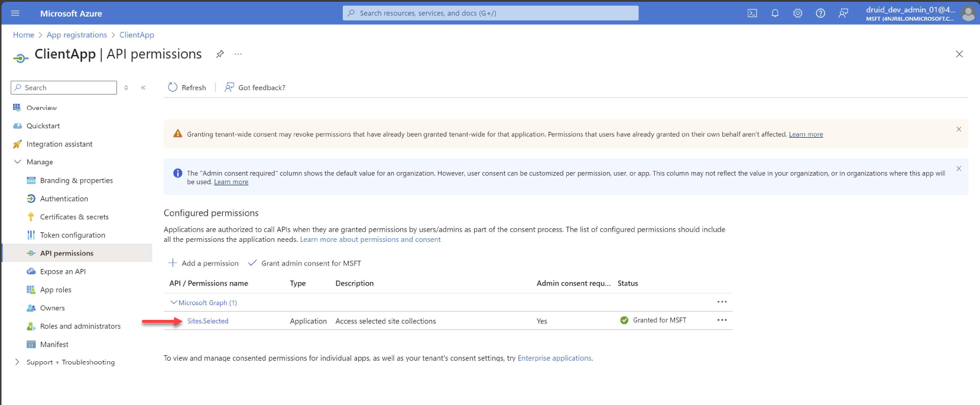Viewport: 980px width, 405px height.
Task: Expand Support + Troubleshooting section
Action: click(17, 362)
